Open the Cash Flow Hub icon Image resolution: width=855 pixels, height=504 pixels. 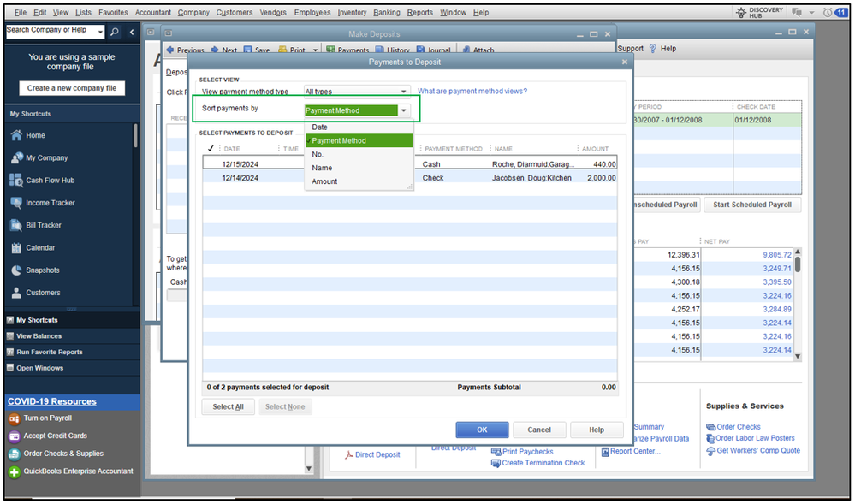coord(16,180)
